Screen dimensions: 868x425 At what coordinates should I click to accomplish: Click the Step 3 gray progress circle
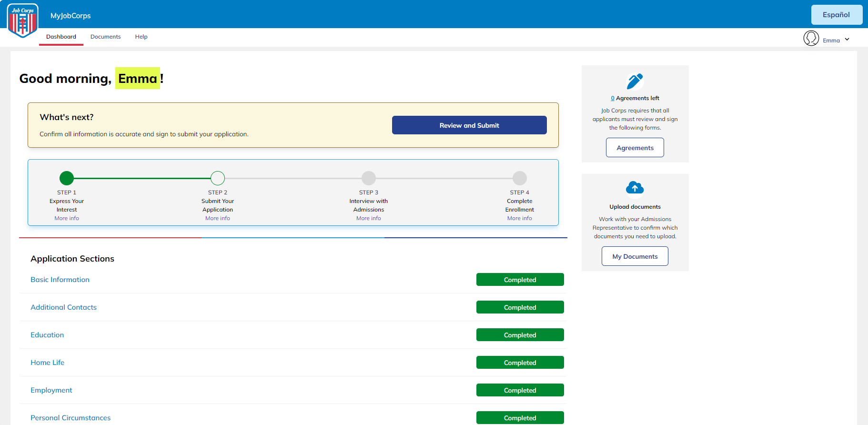point(369,178)
